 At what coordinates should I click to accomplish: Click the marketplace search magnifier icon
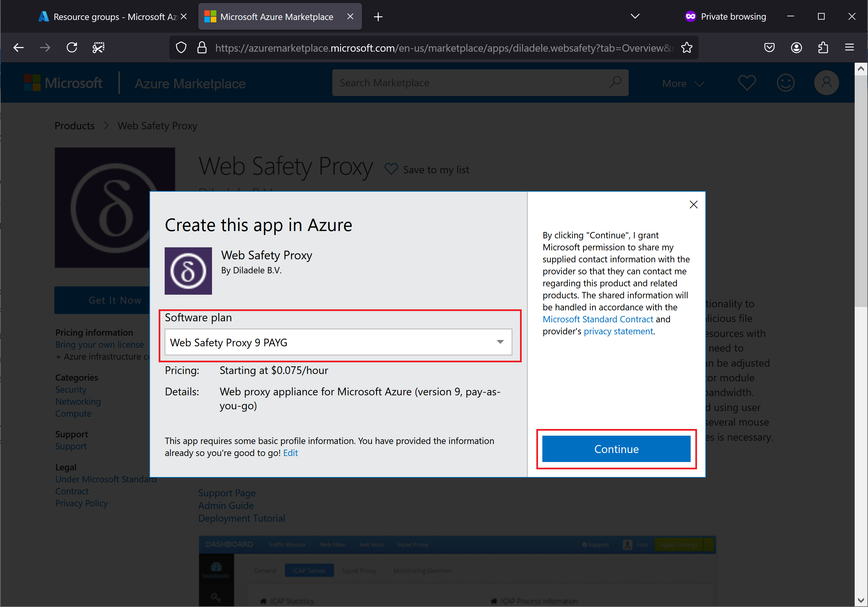click(x=615, y=82)
